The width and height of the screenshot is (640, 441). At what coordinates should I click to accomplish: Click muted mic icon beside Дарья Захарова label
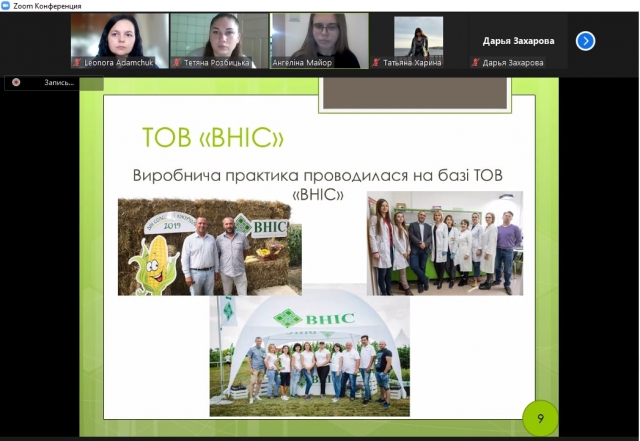pos(475,62)
